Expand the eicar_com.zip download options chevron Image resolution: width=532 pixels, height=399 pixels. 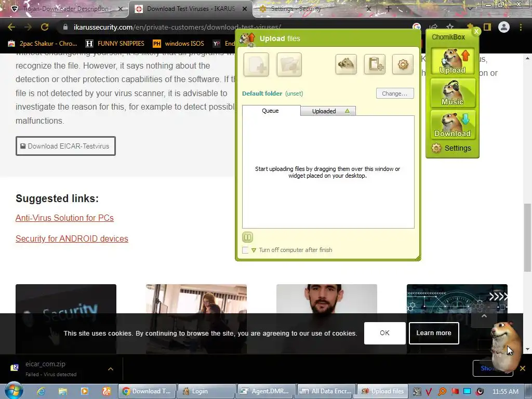pyautogui.click(x=111, y=369)
